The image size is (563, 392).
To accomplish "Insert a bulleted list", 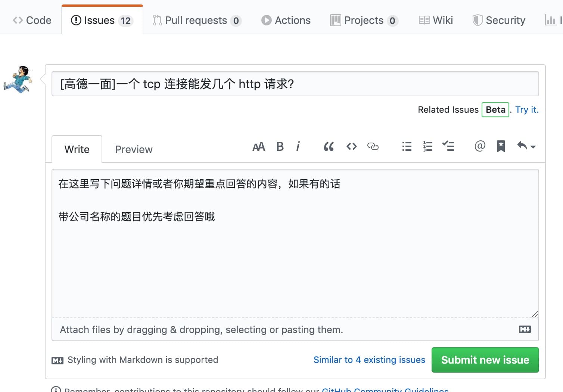I will (x=407, y=147).
